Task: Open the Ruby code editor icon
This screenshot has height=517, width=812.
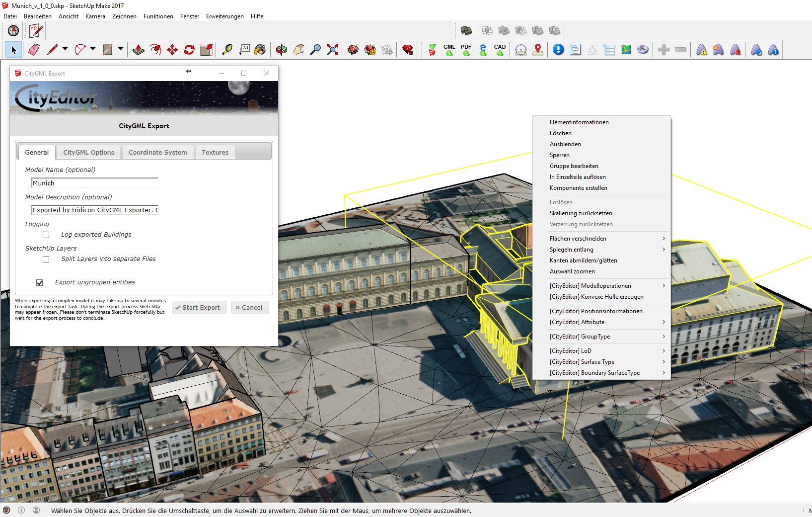Action: [36, 31]
